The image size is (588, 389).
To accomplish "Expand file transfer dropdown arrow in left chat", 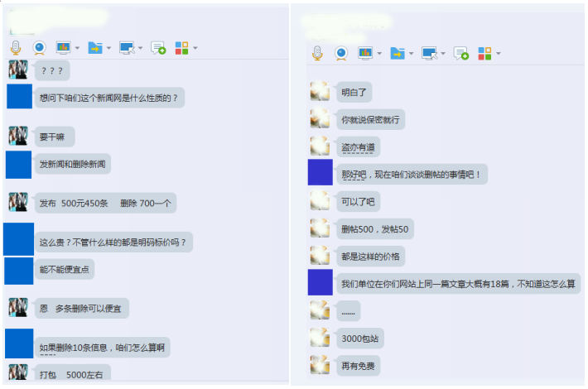I will coord(108,48).
